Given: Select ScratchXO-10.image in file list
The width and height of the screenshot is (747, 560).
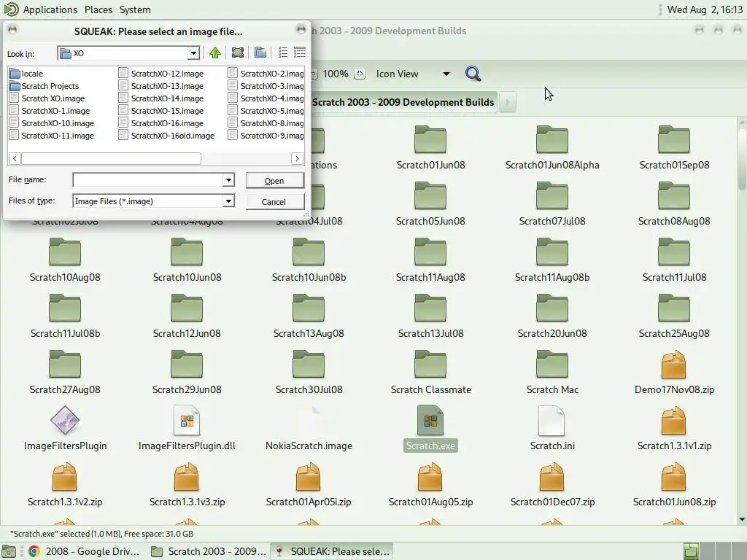Looking at the screenshot, I should point(53,123).
